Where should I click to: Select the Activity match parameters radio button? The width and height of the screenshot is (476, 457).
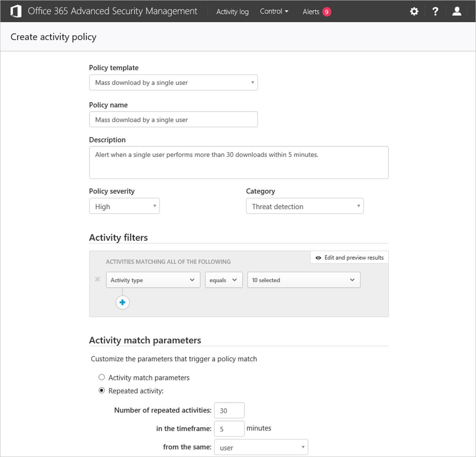tap(102, 377)
